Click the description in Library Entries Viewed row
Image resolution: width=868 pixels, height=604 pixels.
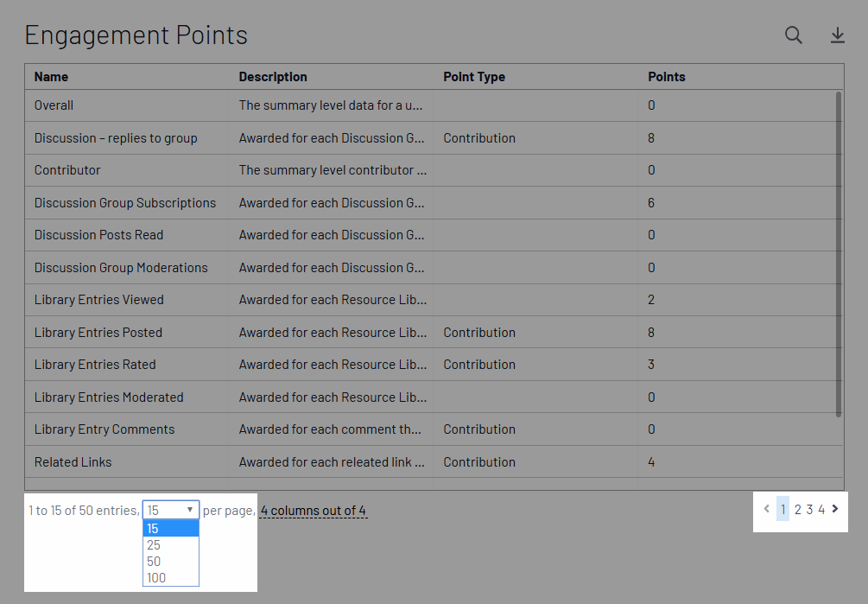(x=333, y=300)
